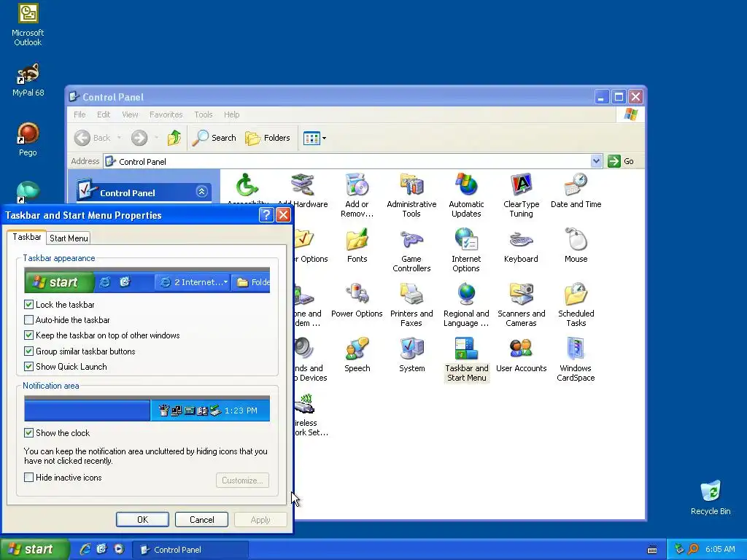Image resolution: width=747 pixels, height=560 pixels.
Task: Click the Up folder toolbar icon
Action: tap(174, 138)
